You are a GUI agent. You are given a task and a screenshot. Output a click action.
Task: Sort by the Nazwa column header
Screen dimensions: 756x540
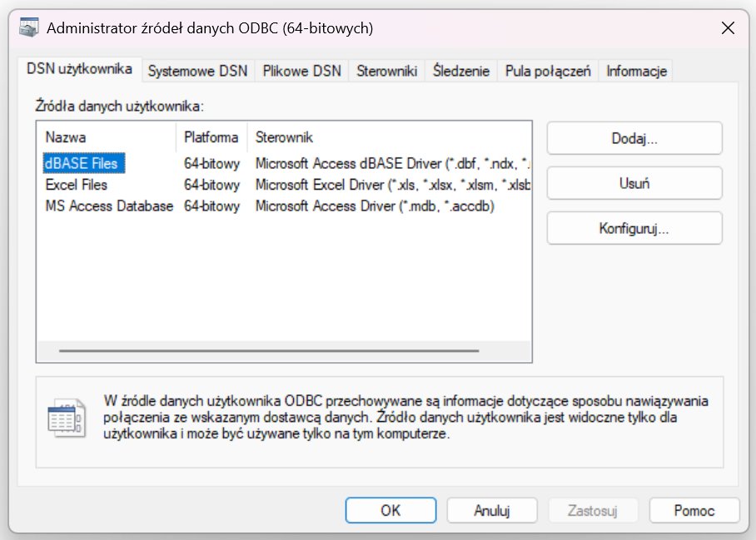coord(66,137)
